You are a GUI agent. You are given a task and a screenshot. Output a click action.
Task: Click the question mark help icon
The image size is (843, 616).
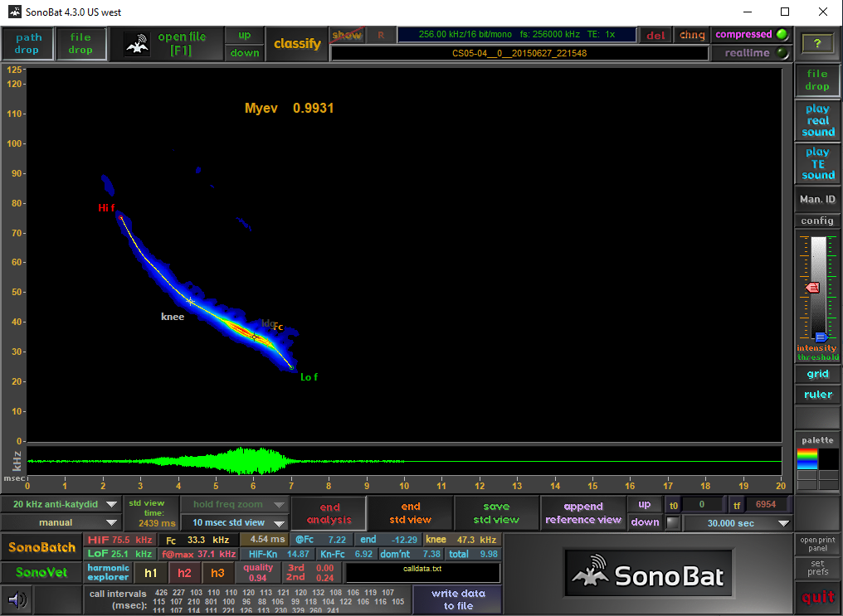tap(817, 43)
